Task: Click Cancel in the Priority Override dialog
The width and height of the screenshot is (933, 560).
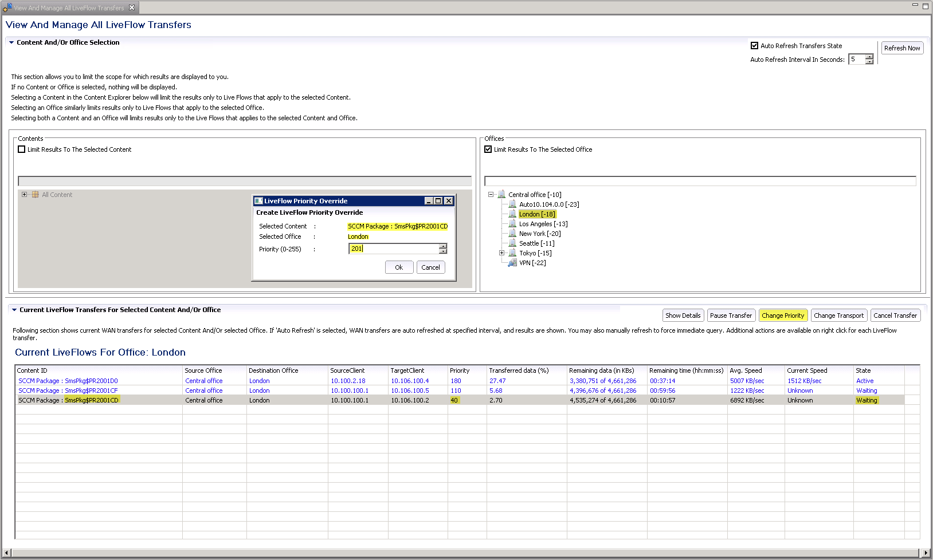Action: coord(430,267)
